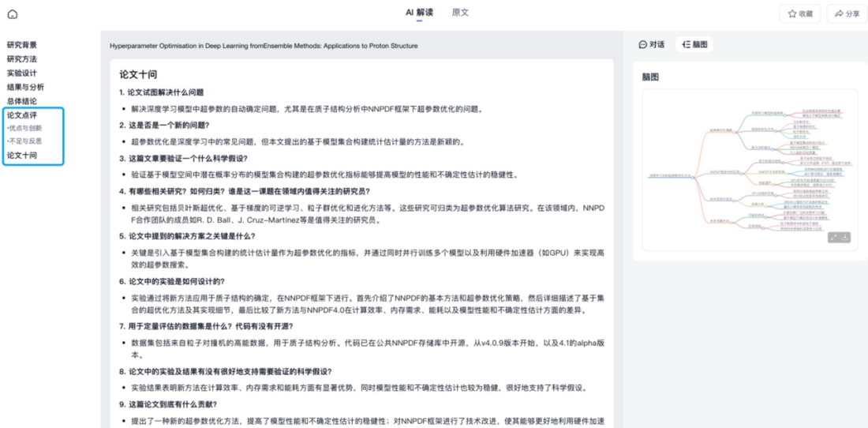Click the 收藏 star button
The image size is (868, 428).
coord(799,13)
